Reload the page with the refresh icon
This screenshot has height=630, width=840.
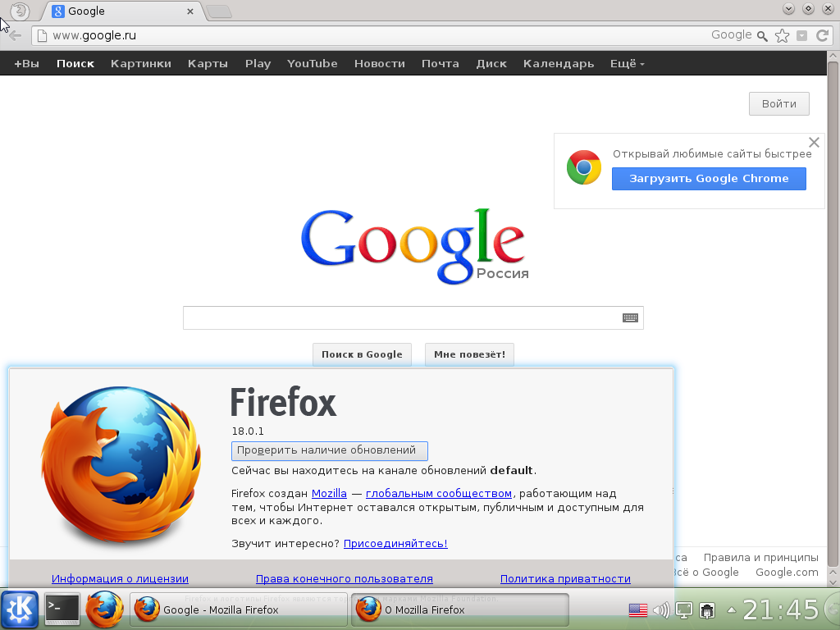(x=822, y=35)
